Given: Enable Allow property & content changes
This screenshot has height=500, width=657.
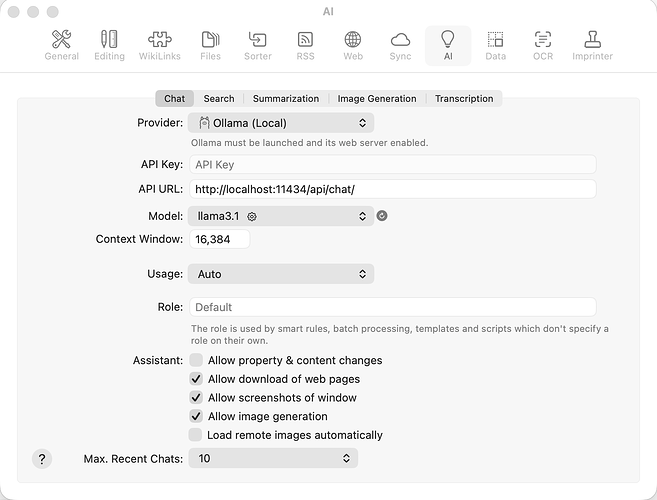Looking at the screenshot, I should point(196,360).
